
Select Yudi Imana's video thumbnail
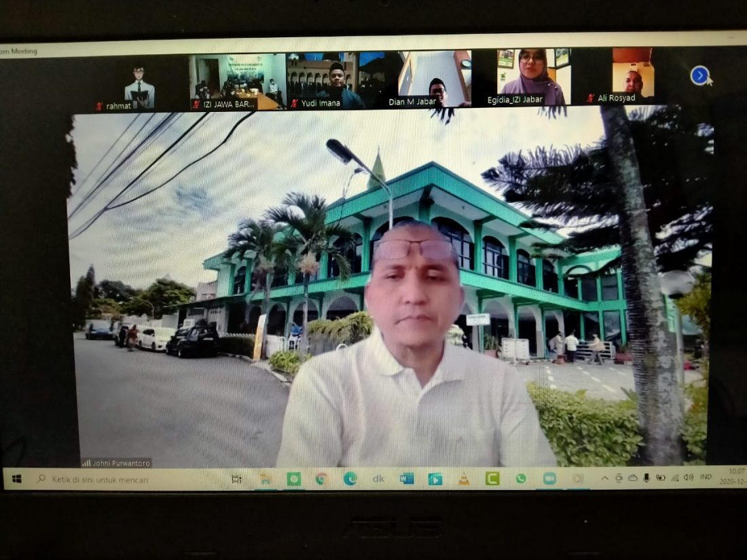pyautogui.click(x=335, y=81)
